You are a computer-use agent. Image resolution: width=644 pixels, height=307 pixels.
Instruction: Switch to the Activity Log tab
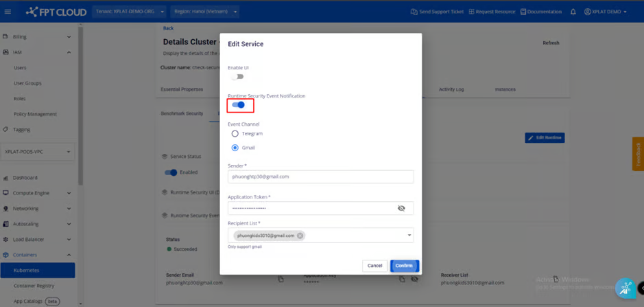(x=451, y=89)
